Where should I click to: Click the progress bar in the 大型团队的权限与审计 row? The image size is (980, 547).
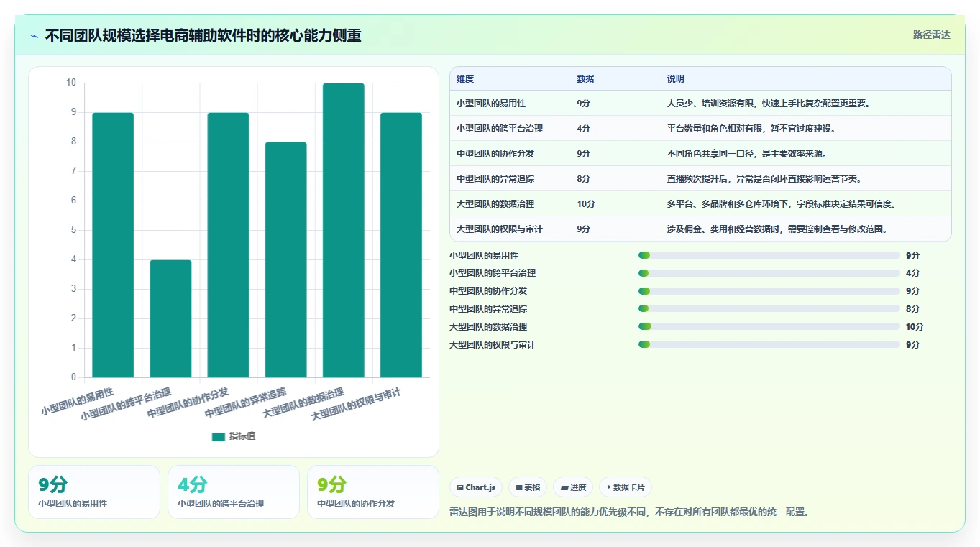tap(769, 344)
